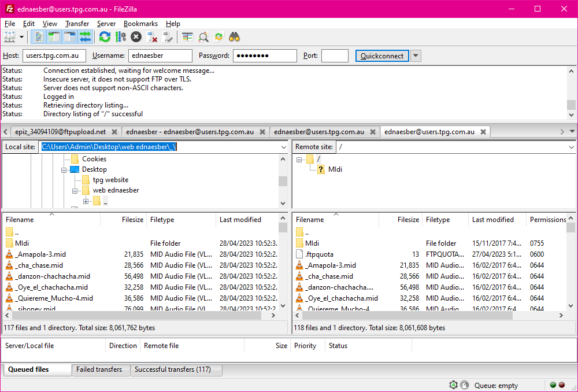Open the Site Manager
This screenshot has height=392, width=578.
[10, 37]
